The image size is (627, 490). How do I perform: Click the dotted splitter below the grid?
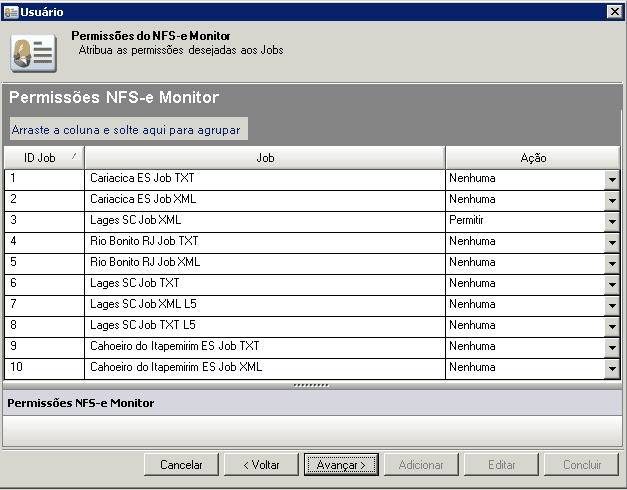point(312,384)
